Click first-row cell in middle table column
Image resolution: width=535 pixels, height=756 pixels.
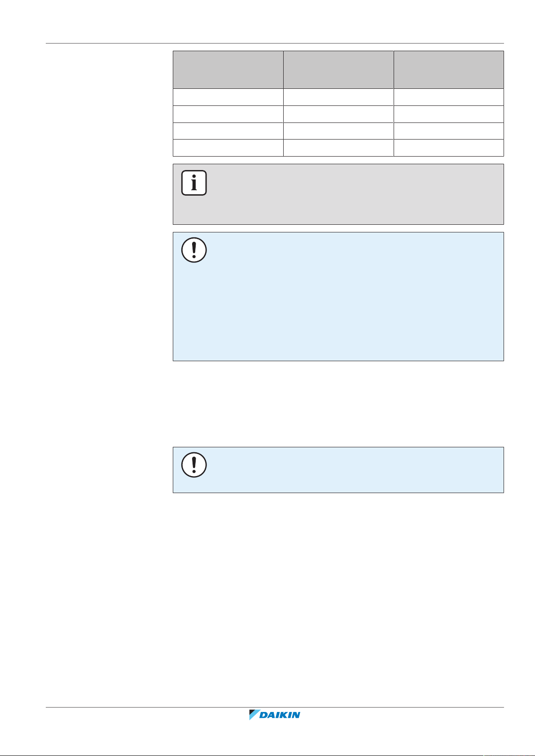point(338,97)
